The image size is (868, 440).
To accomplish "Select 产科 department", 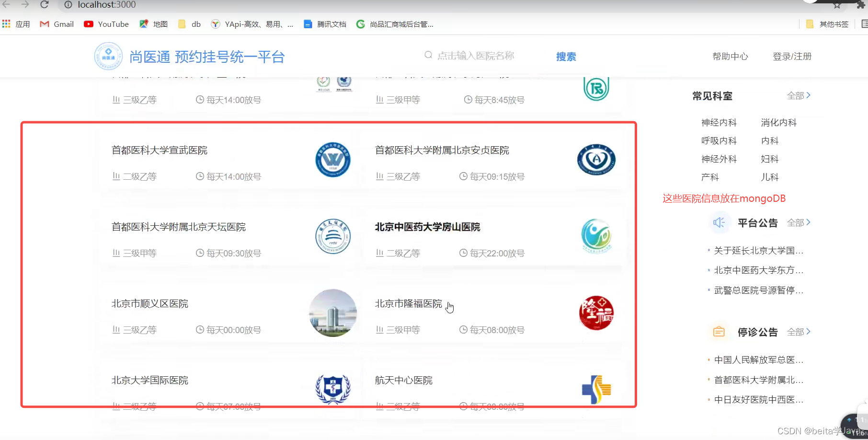I will (710, 177).
